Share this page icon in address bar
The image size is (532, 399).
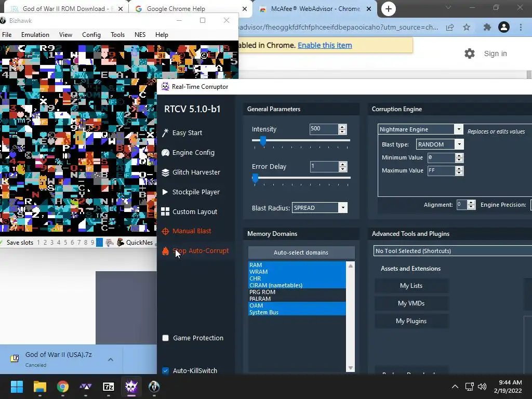(450, 27)
